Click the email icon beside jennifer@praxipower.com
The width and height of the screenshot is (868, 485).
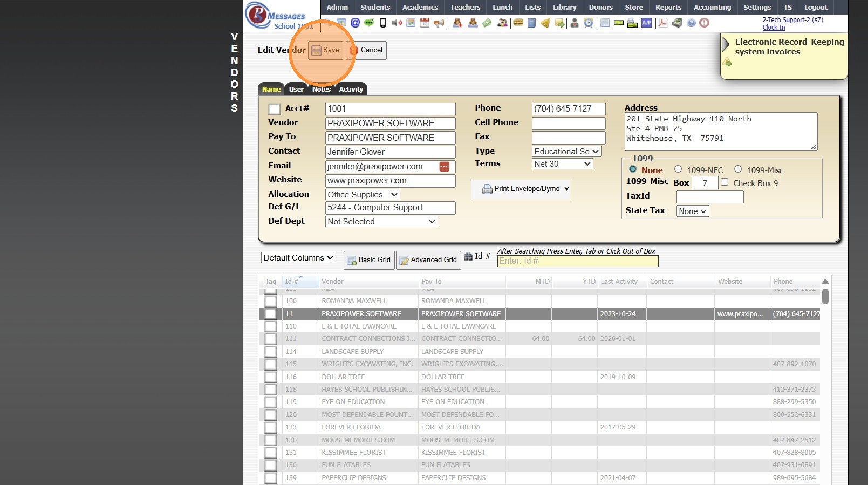pyautogui.click(x=444, y=167)
